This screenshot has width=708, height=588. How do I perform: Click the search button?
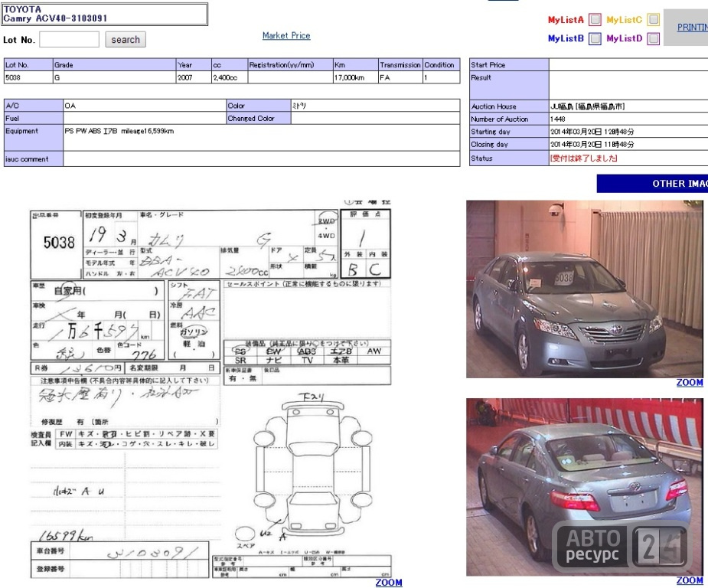pos(126,39)
